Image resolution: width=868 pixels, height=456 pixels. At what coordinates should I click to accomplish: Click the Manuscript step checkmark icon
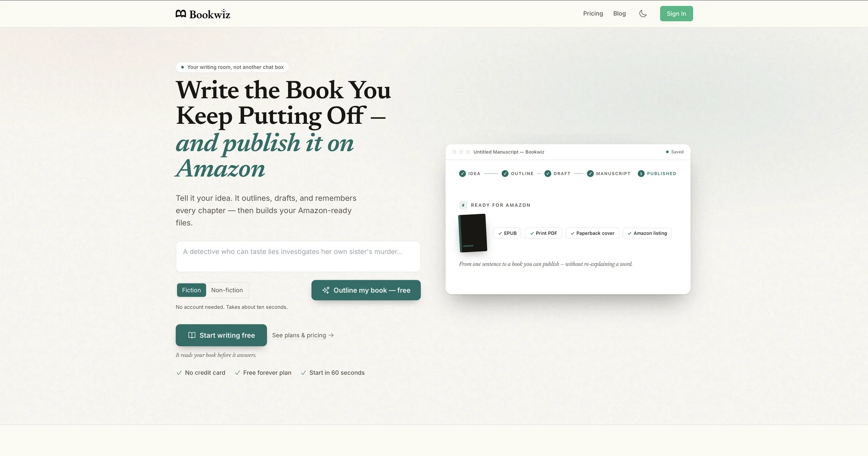[x=590, y=174]
